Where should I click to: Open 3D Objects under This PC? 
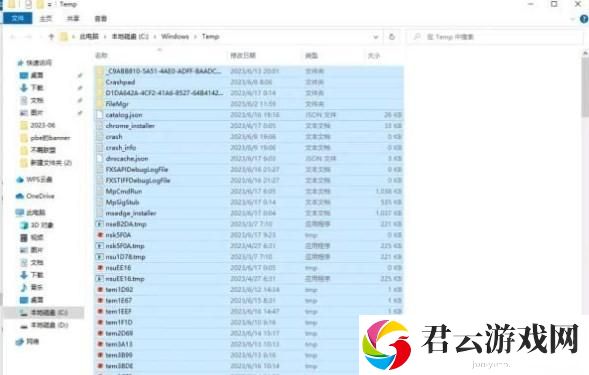tap(41, 225)
